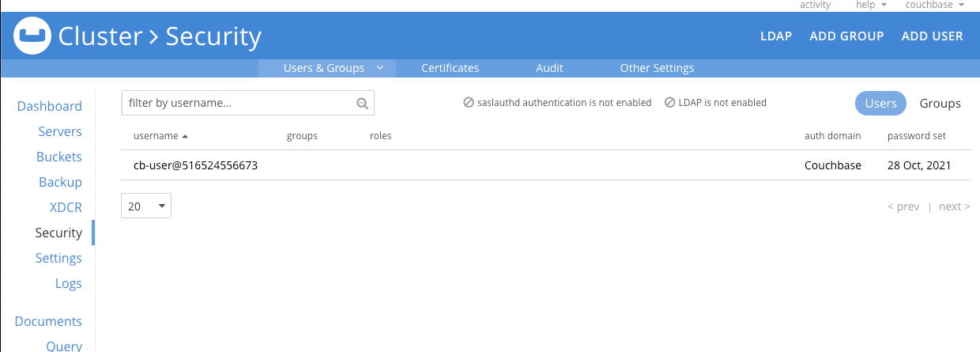
Task: View Logs from the sidebar
Action: click(69, 283)
